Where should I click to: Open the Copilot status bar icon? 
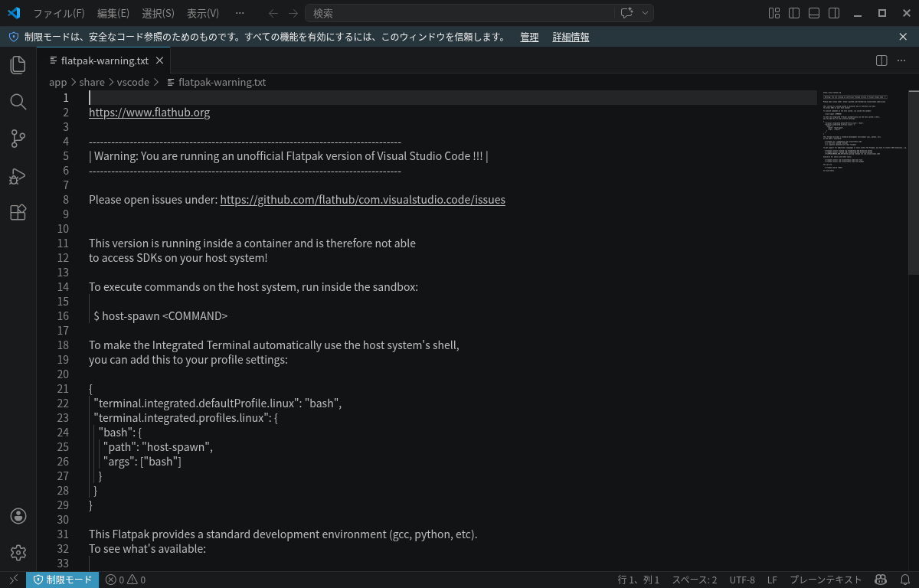881,580
